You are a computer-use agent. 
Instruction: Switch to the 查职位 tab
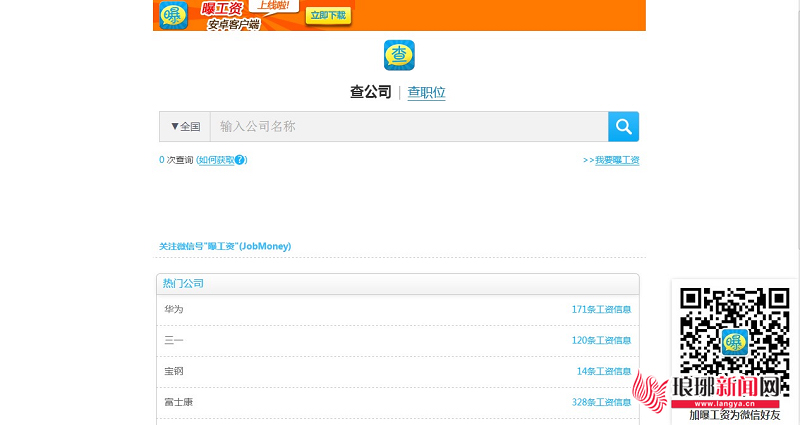tap(426, 92)
